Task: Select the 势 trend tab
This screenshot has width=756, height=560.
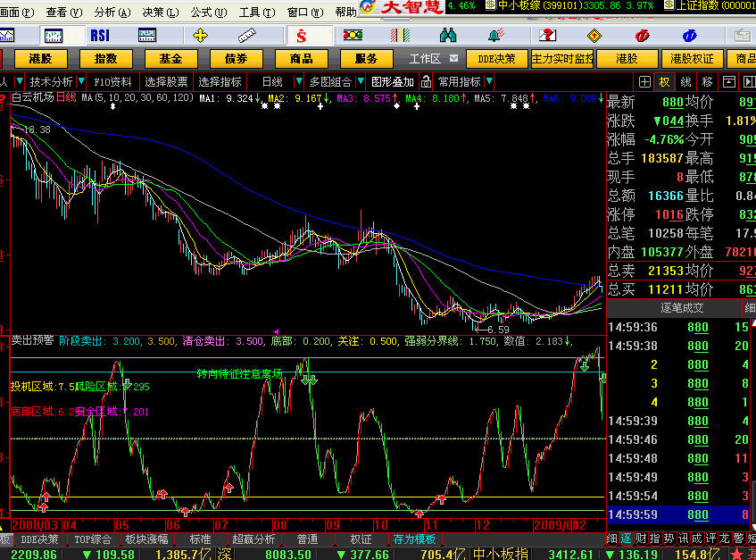Action: pyautogui.click(x=669, y=539)
